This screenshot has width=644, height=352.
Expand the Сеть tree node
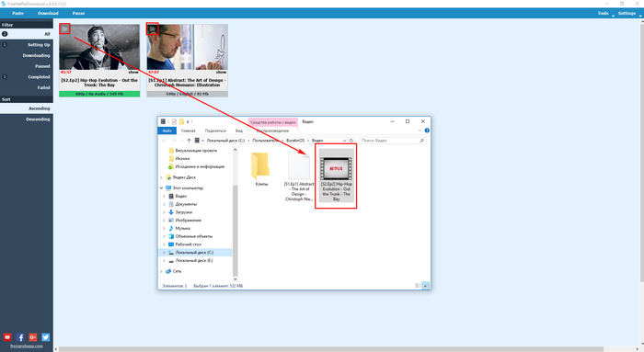tap(161, 271)
